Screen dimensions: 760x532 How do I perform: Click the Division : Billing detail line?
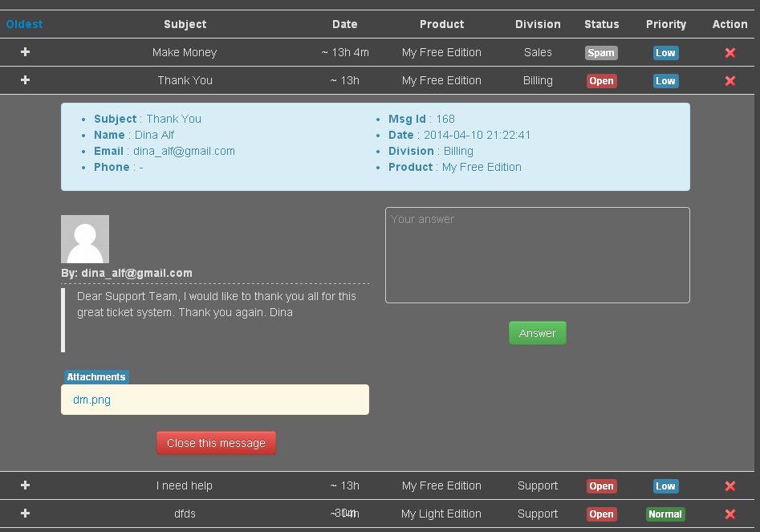tap(430, 151)
